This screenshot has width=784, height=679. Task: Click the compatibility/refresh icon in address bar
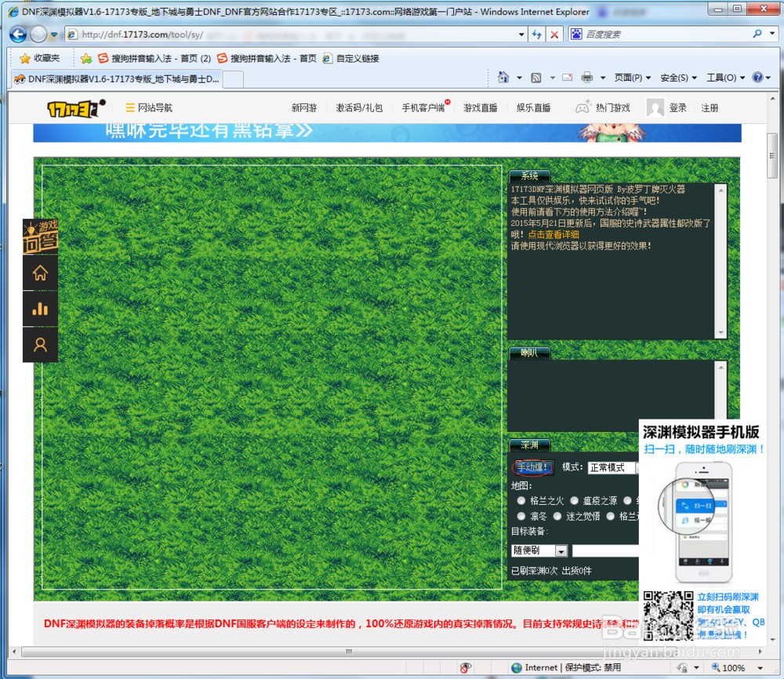(x=537, y=34)
